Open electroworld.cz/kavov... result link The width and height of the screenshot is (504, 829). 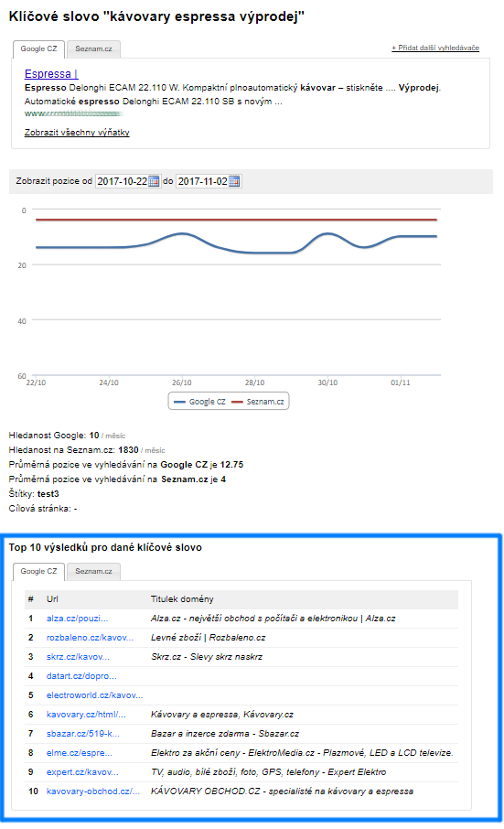point(94,695)
